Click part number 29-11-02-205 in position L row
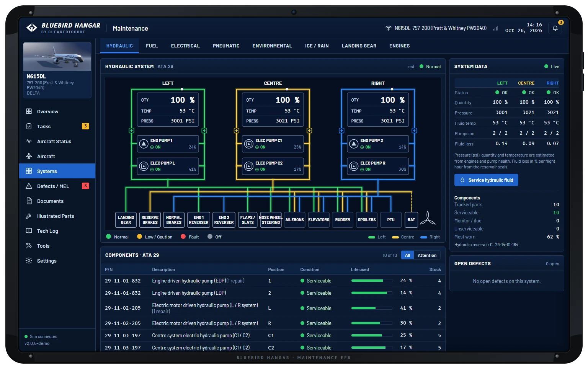This screenshot has width=588, height=369. [x=123, y=308]
